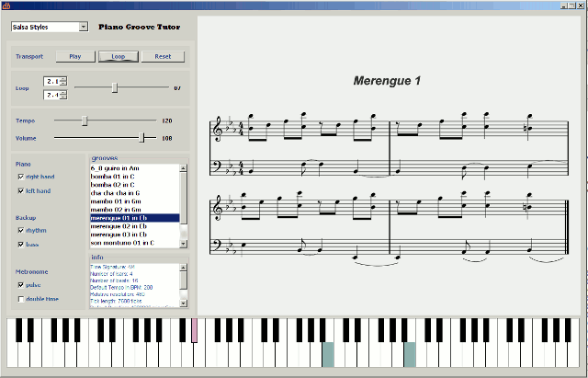Image resolution: width=588 pixels, height=378 pixels.
Task: Disable the bass backup checkbox
Action: tap(21, 245)
